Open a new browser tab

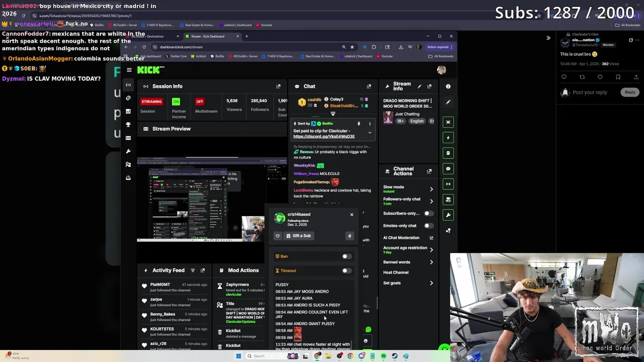click(x=247, y=36)
